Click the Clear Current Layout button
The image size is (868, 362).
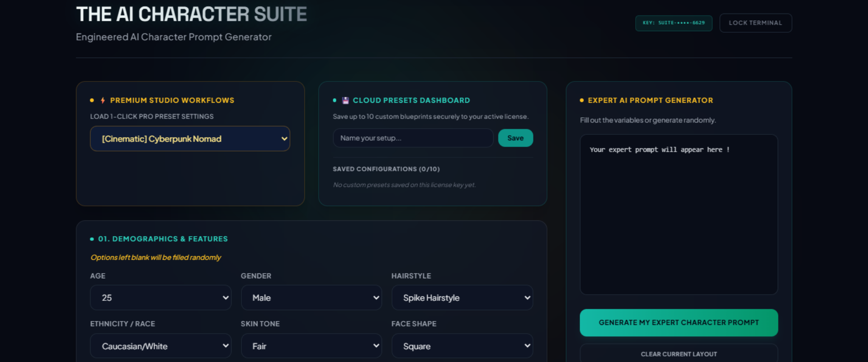click(x=679, y=353)
